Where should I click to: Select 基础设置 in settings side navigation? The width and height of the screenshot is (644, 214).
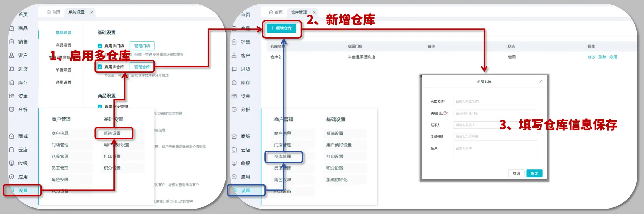(64, 33)
